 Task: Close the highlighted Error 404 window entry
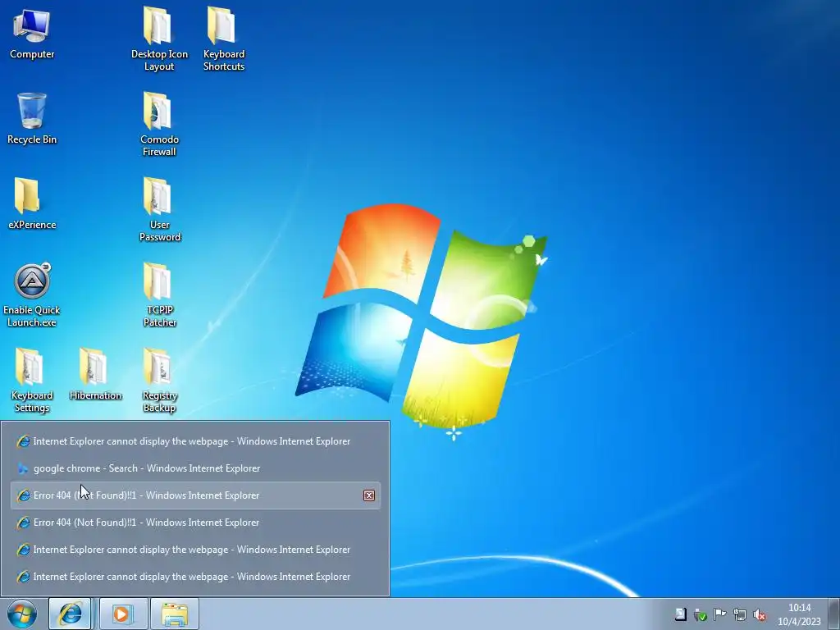[369, 495]
